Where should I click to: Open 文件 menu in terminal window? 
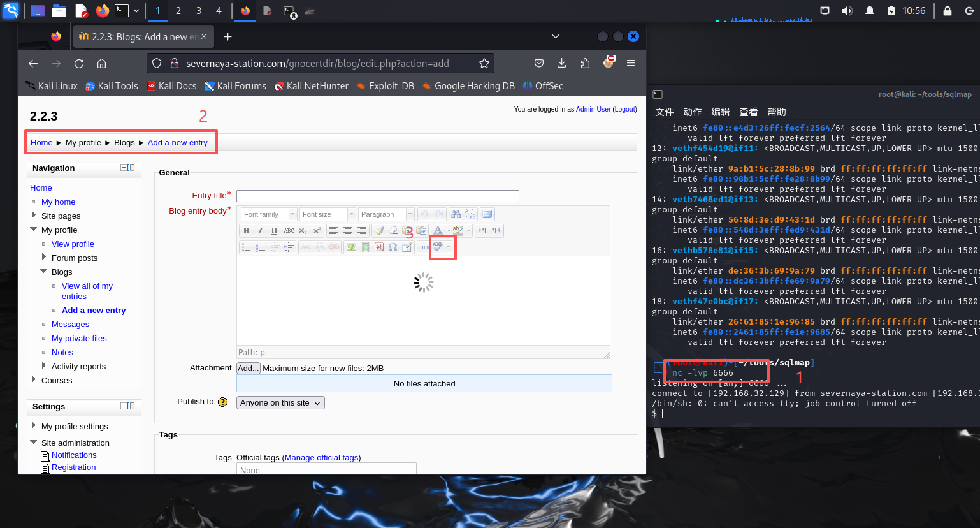665,112
